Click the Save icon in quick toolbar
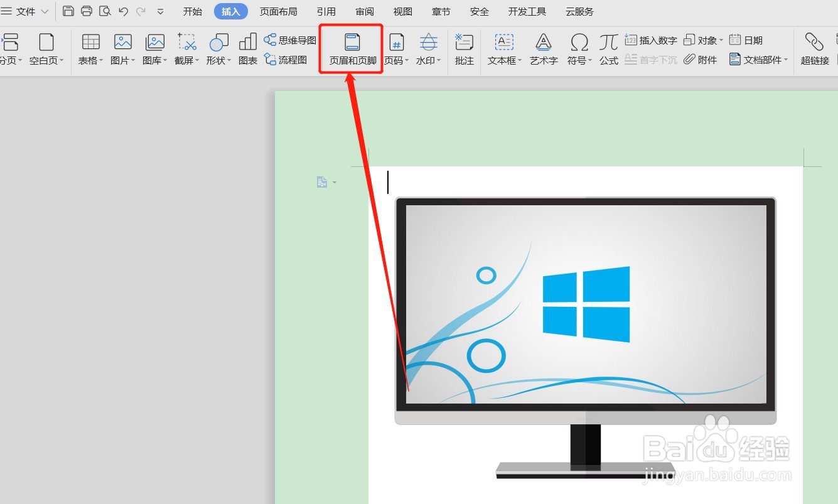The width and height of the screenshot is (838, 504). coord(68,11)
